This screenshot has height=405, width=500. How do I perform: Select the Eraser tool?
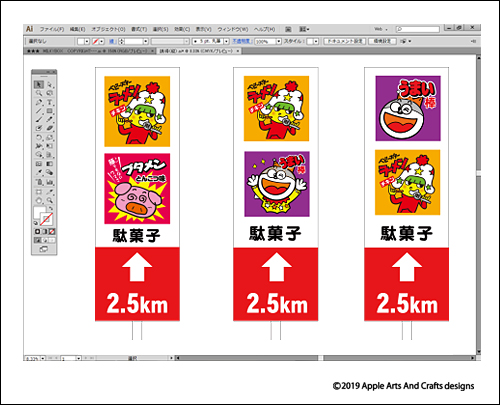click(50, 128)
